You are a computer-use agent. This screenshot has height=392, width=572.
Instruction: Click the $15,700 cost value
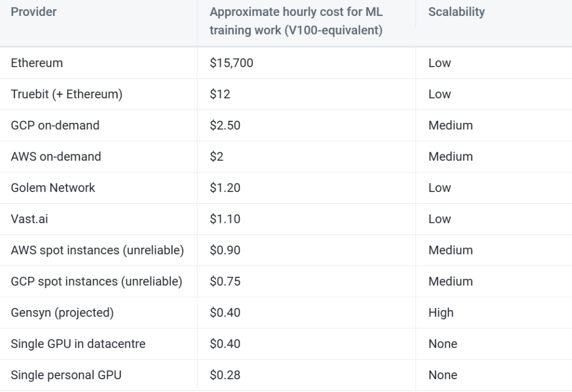pyautogui.click(x=231, y=63)
